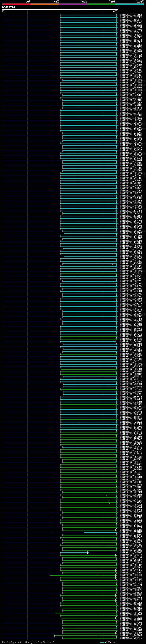
Task: Select hit label UniRef100_Q5AFX4
Action: click(x=131, y=384)
